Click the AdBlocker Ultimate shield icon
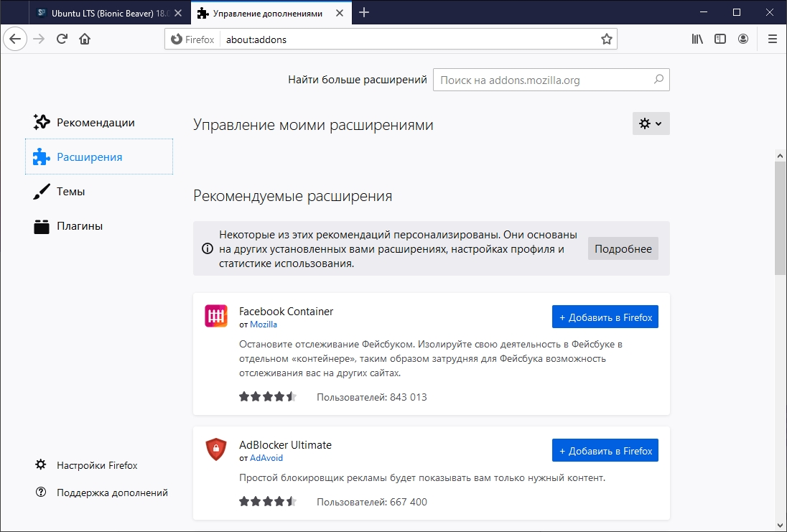787x532 pixels. pyautogui.click(x=216, y=449)
